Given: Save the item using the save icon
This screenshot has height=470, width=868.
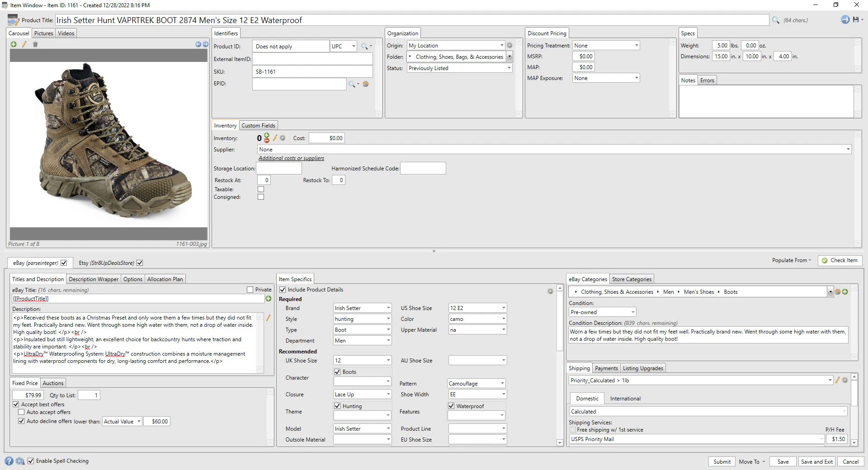Looking at the screenshot, I should [856, 19].
